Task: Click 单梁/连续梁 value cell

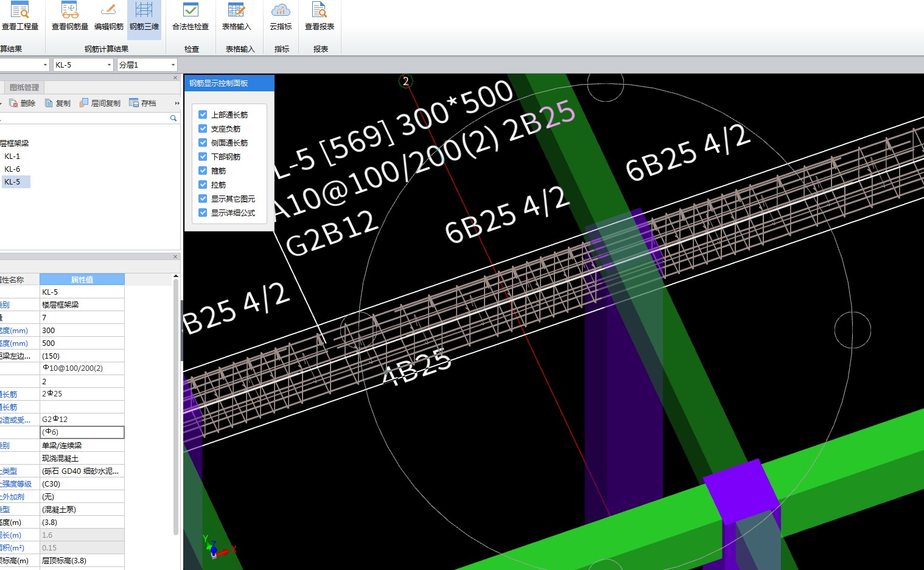Action: tap(82, 445)
